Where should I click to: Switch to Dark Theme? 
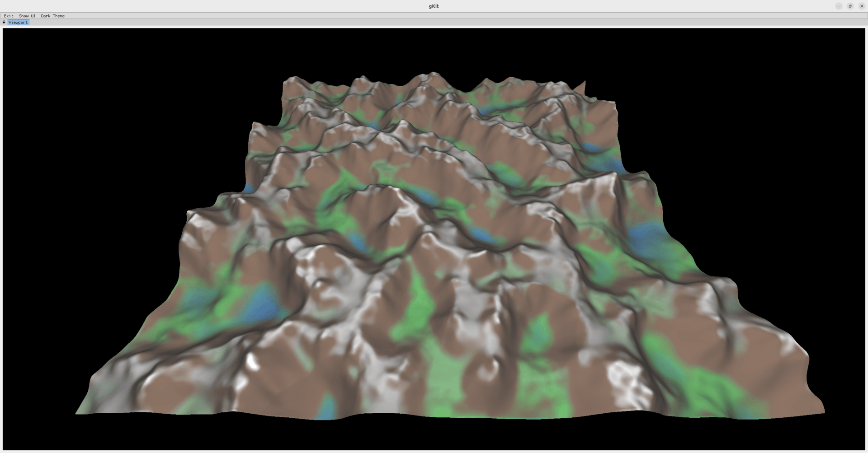(52, 16)
